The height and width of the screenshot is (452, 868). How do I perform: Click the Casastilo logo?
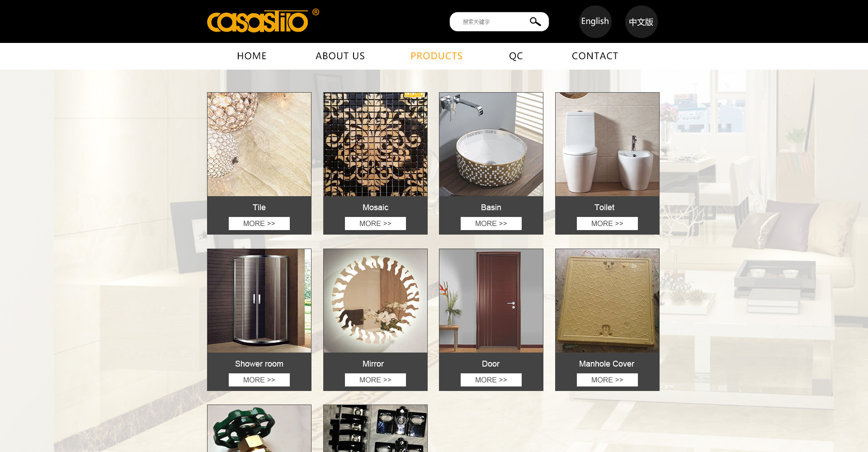263,21
